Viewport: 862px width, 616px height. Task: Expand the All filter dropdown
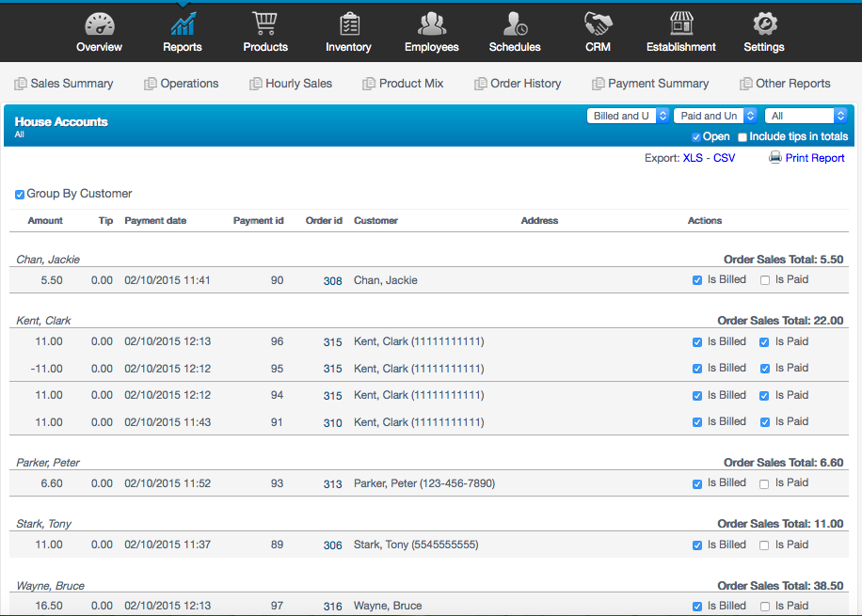coord(806,116)
